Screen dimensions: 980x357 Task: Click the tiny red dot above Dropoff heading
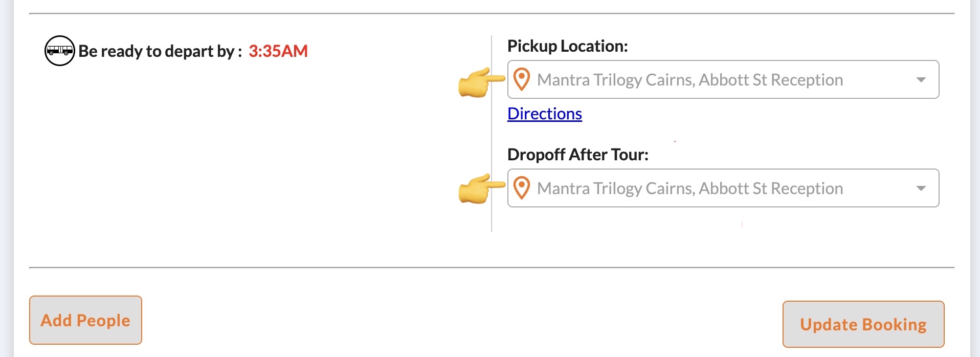click(x=675, y=141)
